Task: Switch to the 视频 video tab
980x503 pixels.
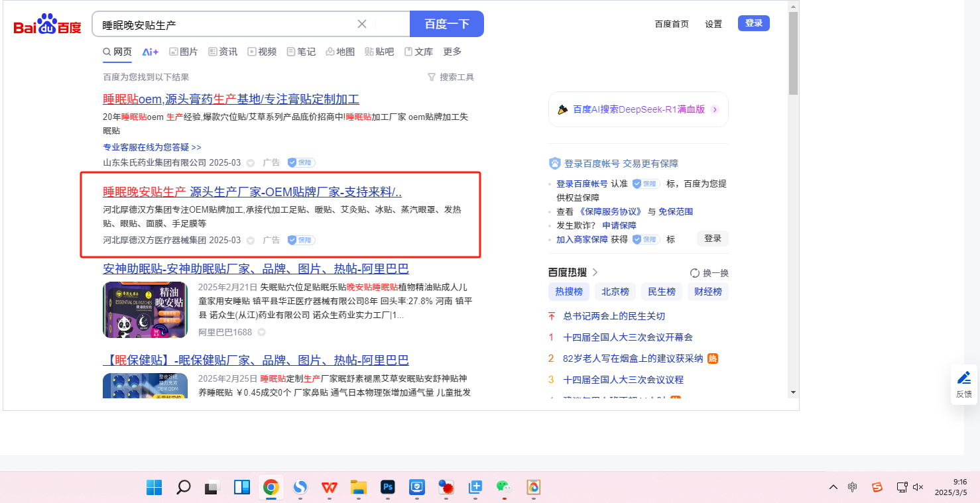Action: (262, 52)
